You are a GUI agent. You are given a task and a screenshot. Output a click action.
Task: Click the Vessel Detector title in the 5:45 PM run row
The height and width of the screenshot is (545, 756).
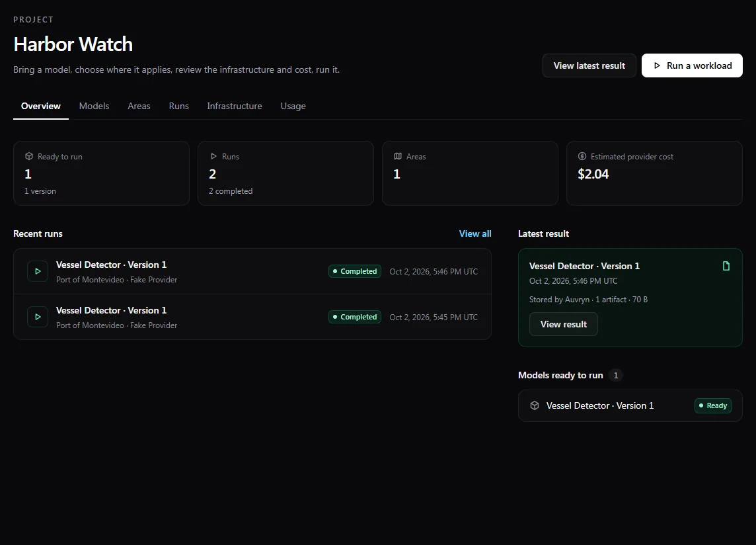(112, 310)
